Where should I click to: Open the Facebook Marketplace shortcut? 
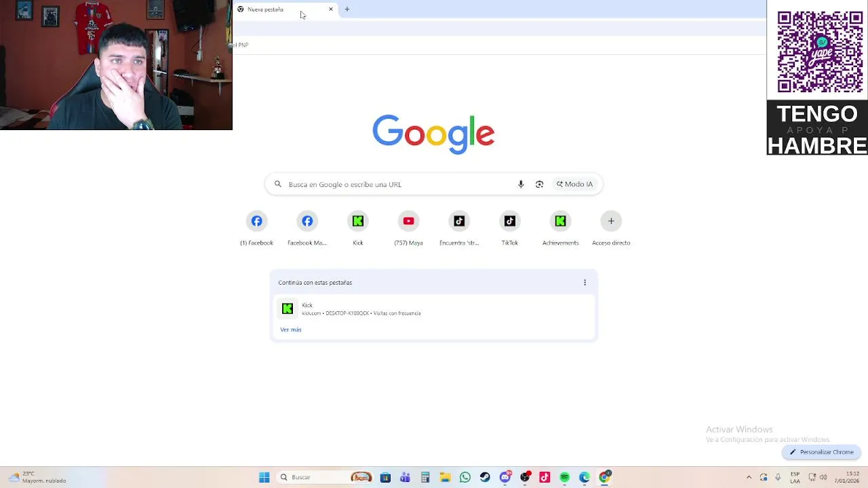(307, 229)
